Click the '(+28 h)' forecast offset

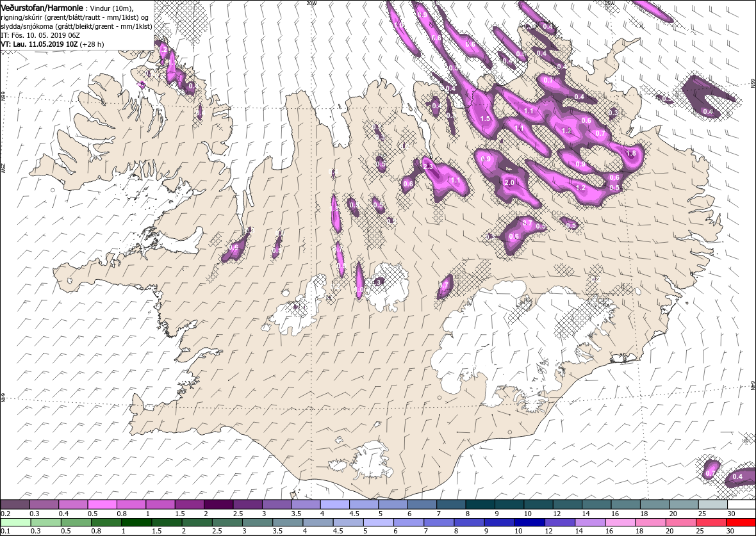(x=92, y=44)
